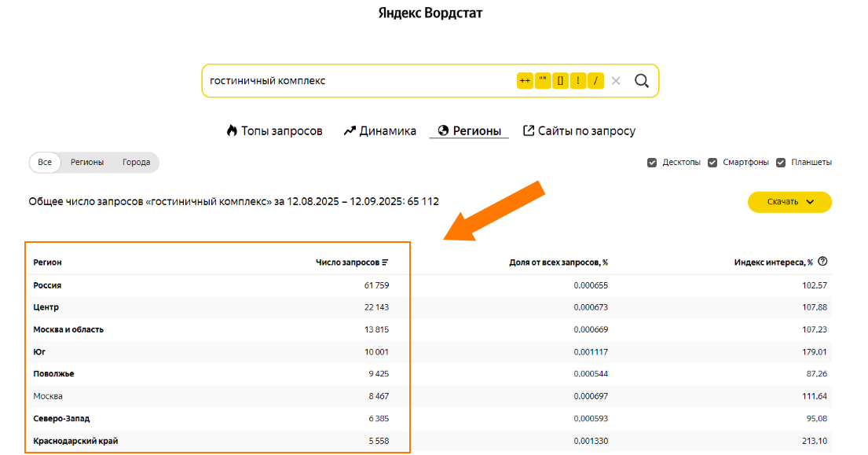Insert the quotation marks operator
Image resolution: width=868 pixels, height=455 pixels.
tap(543, 81)
